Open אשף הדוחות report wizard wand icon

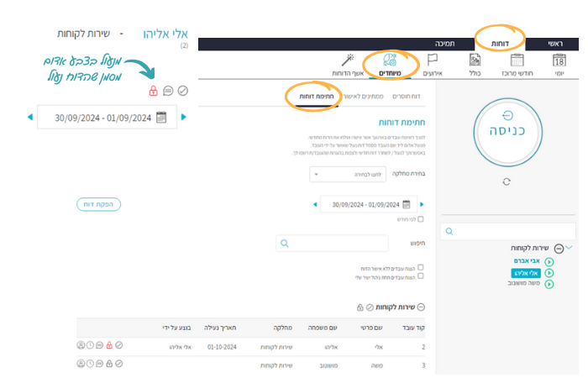[x=346, y=64]
